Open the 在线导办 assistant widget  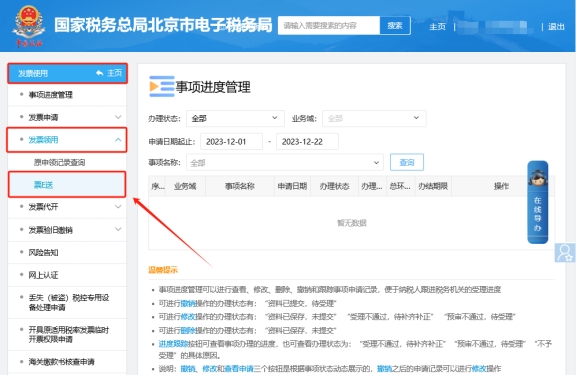[537, 202]
